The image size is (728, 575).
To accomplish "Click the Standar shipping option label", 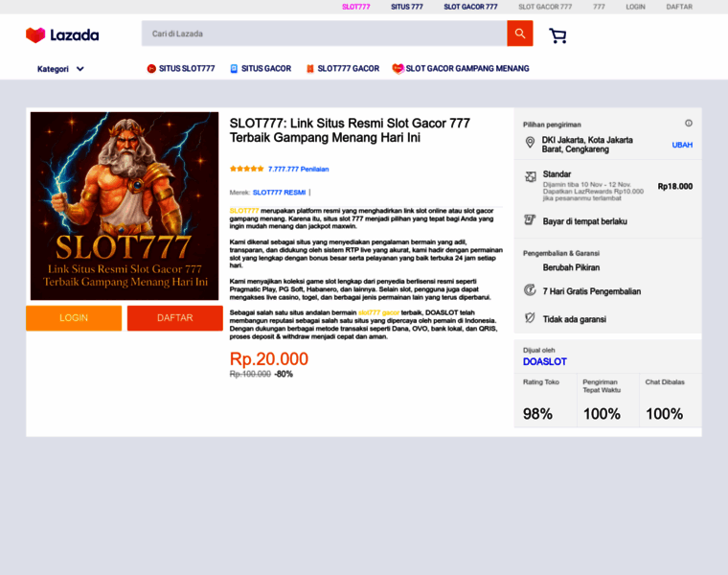I will click(557, 174).
